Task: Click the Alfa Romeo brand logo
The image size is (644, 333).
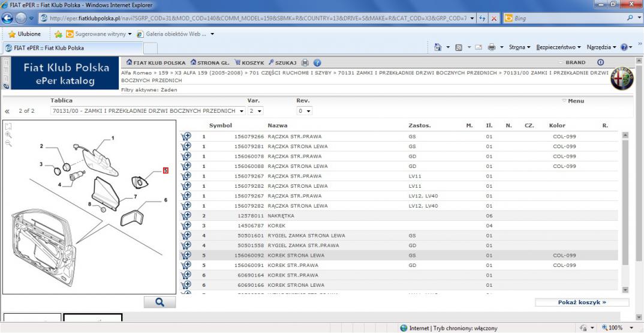Action: tap(621, 78)
